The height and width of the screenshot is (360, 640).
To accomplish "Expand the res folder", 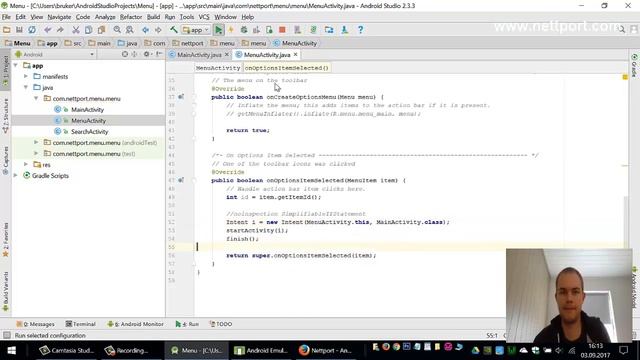I will [26, 164].
